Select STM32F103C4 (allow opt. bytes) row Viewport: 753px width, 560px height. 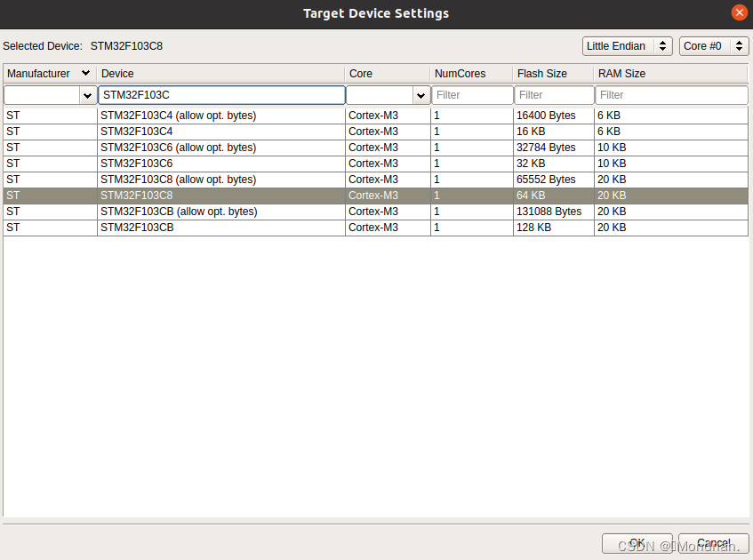tap(375, 116)
